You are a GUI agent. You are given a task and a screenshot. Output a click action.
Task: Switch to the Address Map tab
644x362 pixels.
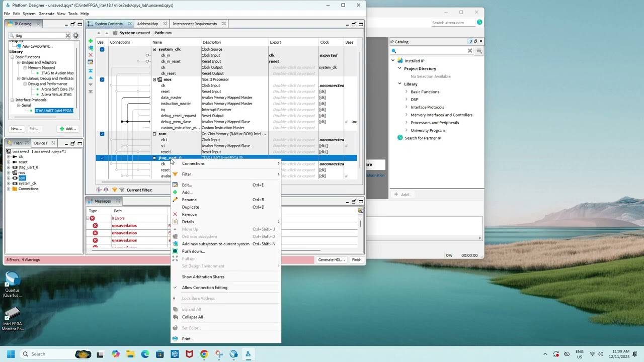147,24
